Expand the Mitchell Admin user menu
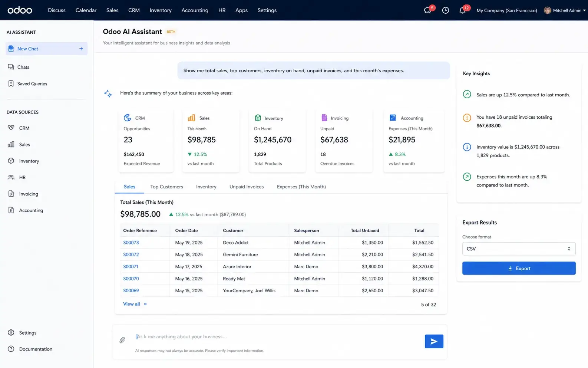 click(564, 10)
